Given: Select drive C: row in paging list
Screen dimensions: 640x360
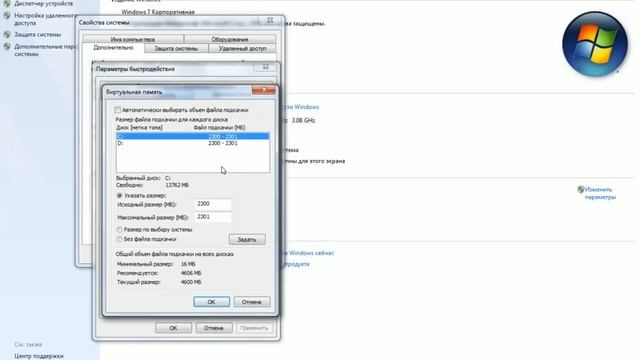Looking at the screenshot, I should tap(193, 136).
